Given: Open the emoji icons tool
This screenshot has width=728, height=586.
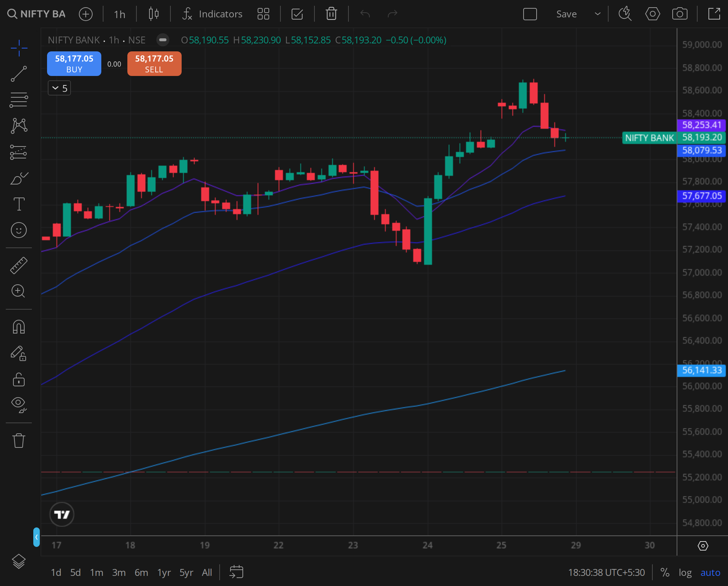Looking at the screenshot, I should click(19, 230).
